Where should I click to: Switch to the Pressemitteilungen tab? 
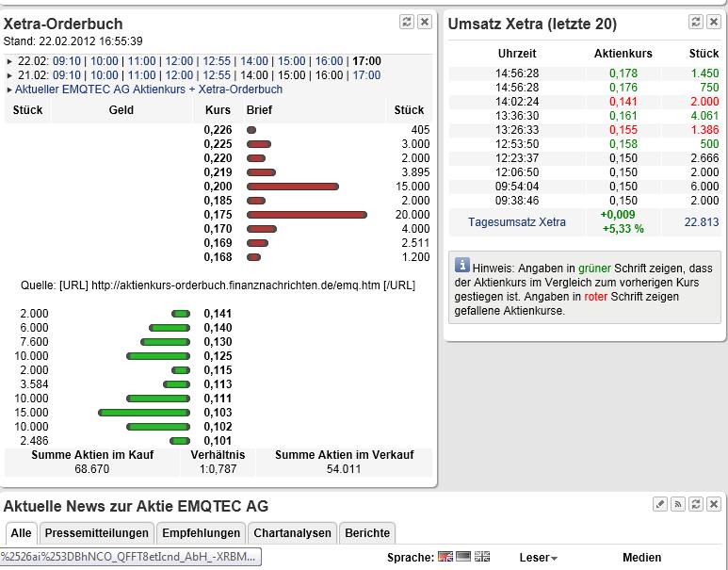[97, 533]
